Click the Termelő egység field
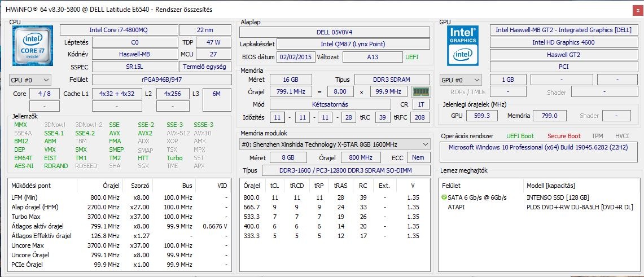This screenshot has height=277, width=644. (205, 67)
